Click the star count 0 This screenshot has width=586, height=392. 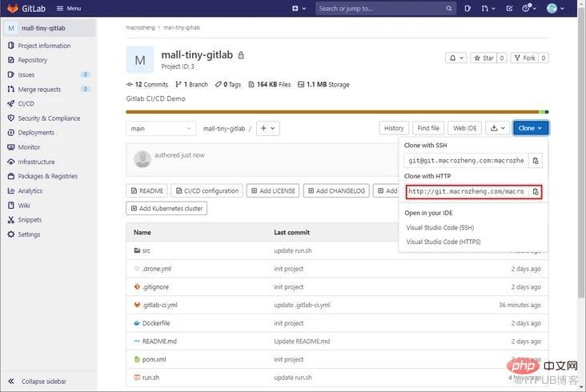click(502, 58)
